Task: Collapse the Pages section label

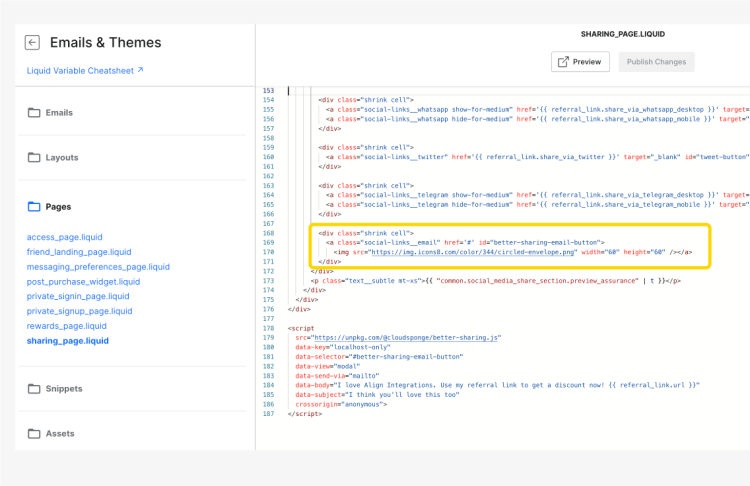Action: 58,207
